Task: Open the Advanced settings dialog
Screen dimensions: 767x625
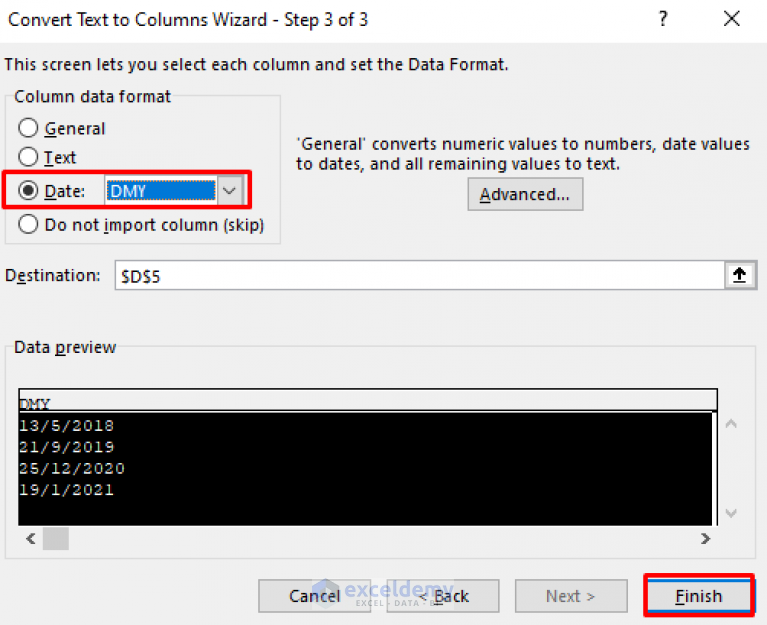Action: click(x=525, y=195)
